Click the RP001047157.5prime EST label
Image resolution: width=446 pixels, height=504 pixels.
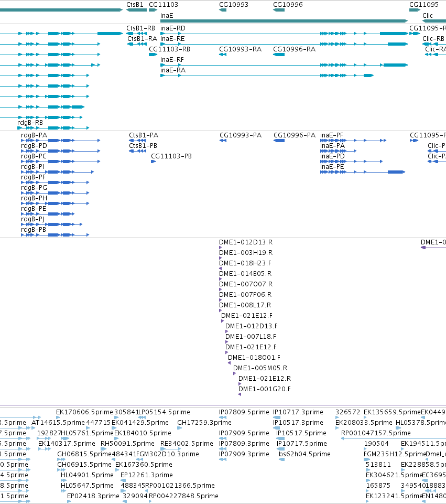pos(376,433)
